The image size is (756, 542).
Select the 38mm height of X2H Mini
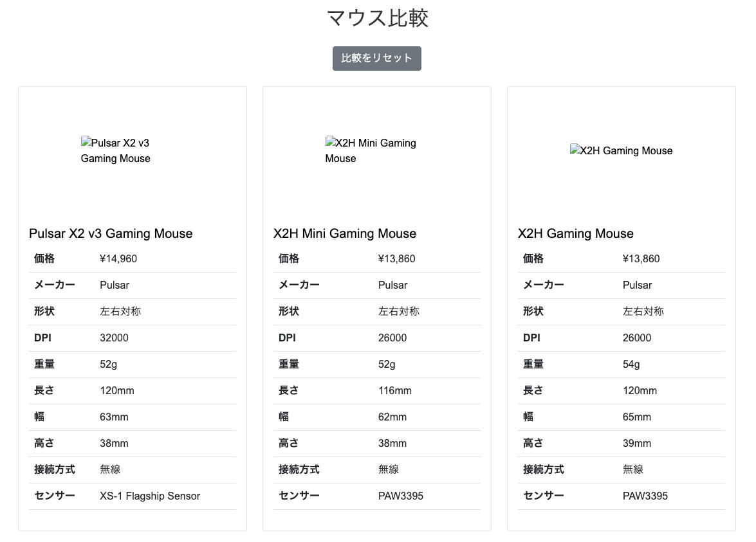pos(392,443)
